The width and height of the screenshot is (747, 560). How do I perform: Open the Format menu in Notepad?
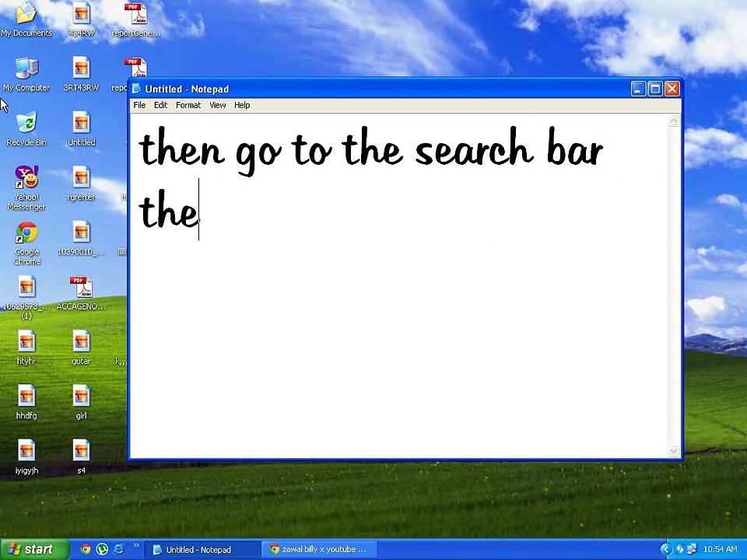pos(188,105)
